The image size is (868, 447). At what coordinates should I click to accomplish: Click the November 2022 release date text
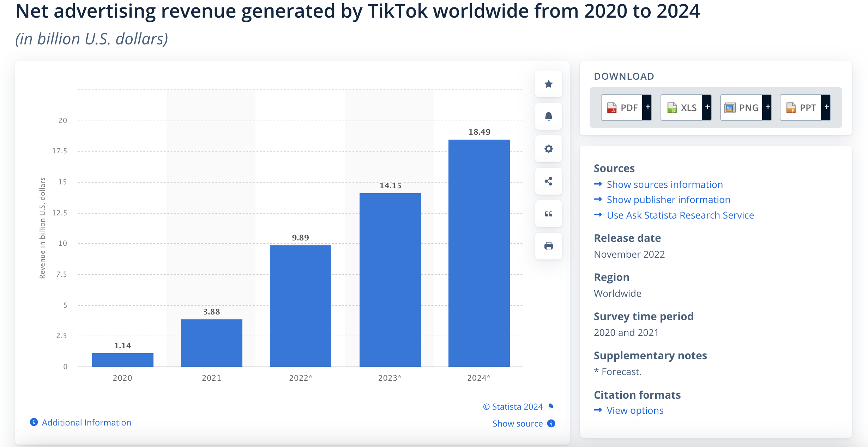click(629, 254)
